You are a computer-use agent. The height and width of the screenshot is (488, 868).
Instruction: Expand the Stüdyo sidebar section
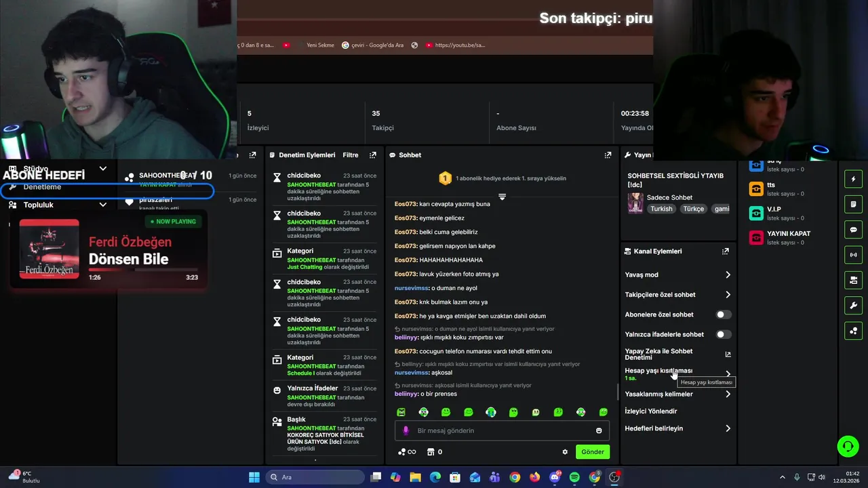[x=103, y=169]
